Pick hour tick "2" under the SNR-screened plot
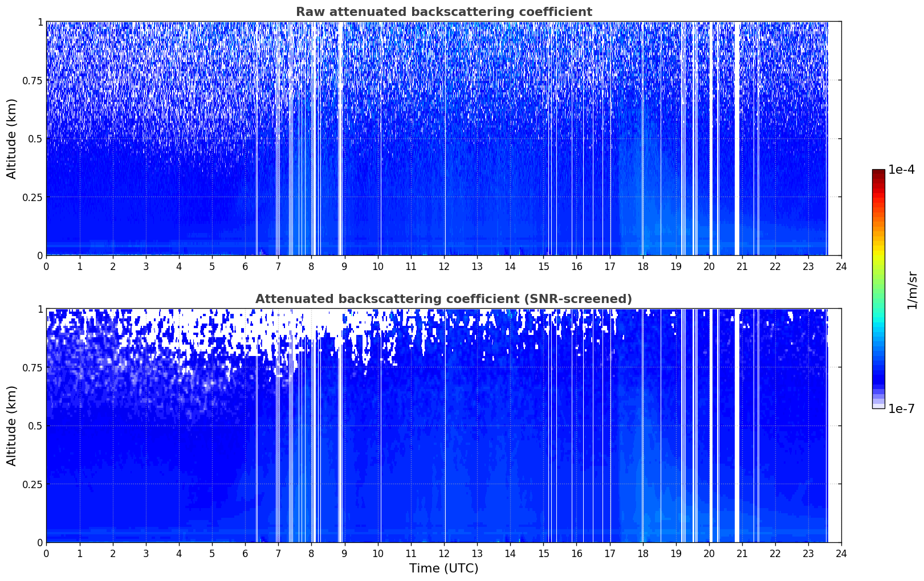The width and height of the screenshot is (924, 581). click(x=112, y=553)
